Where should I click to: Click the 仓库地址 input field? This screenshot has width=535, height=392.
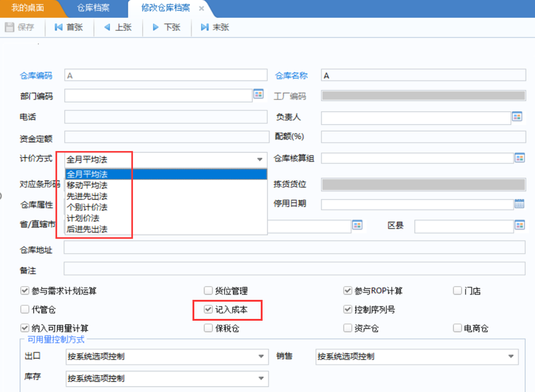294,247
